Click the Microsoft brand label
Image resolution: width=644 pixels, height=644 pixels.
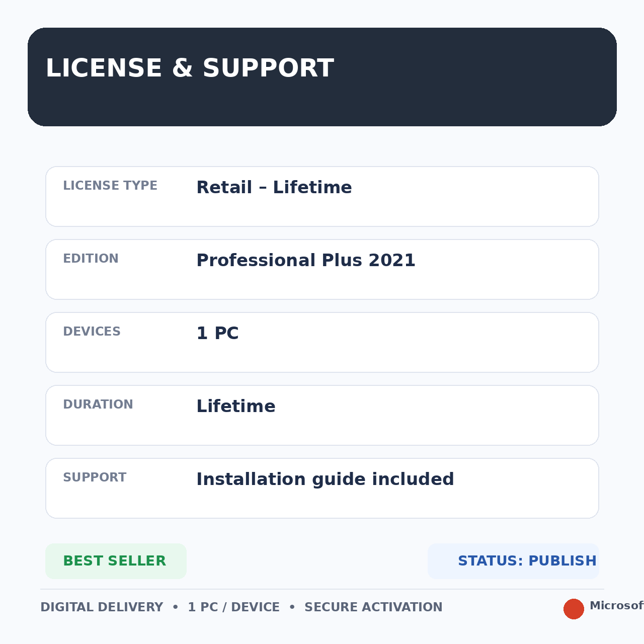(x=616, y=606)
